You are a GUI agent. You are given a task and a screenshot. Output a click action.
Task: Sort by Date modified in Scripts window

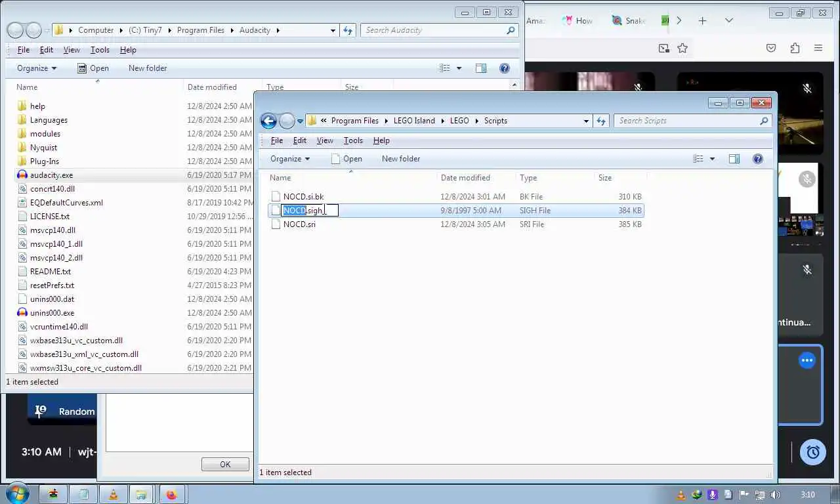coord(465,178)
